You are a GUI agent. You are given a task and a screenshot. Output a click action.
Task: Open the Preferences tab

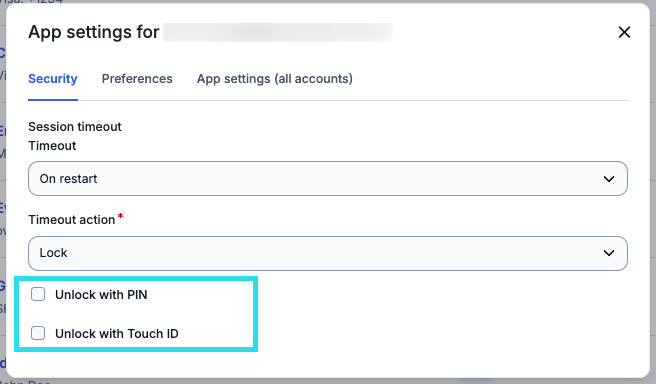click(x=137, y=79)
